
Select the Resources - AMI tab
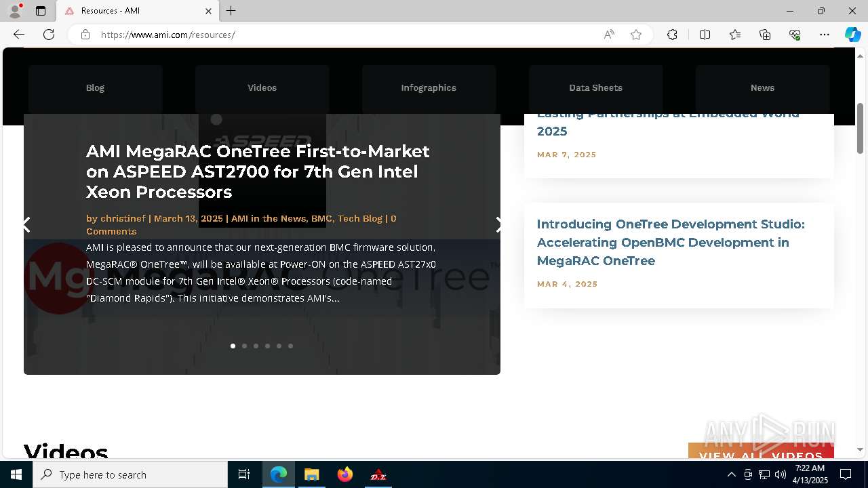point(138,11)
